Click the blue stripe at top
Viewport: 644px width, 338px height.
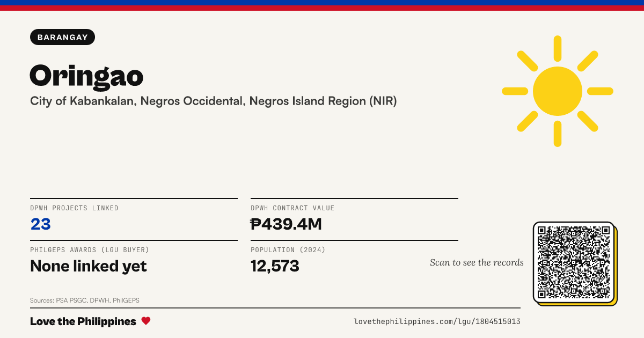click(322, 3)
